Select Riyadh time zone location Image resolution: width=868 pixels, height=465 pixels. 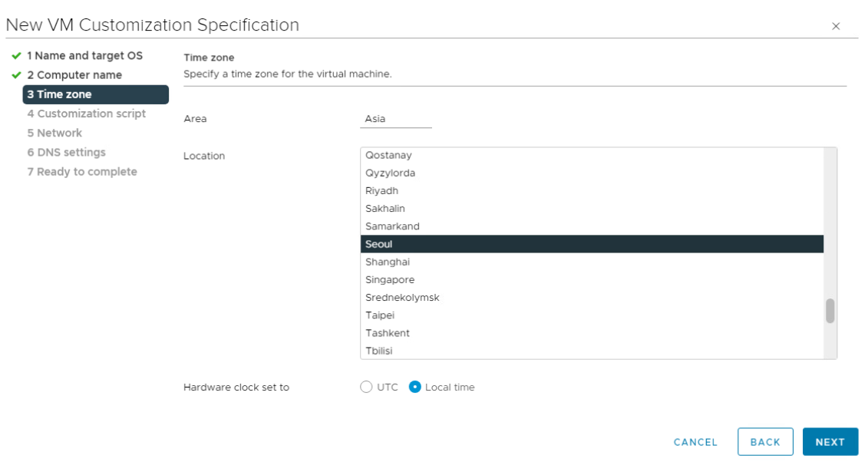pyautogui.click(x=382, y=191)
